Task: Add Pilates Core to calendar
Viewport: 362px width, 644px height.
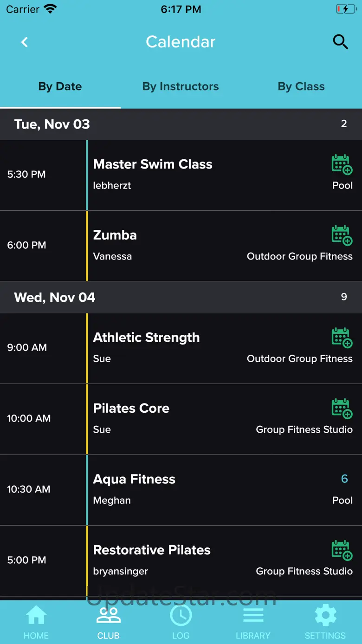Action: pyautogui.click(x=342, y=409)
